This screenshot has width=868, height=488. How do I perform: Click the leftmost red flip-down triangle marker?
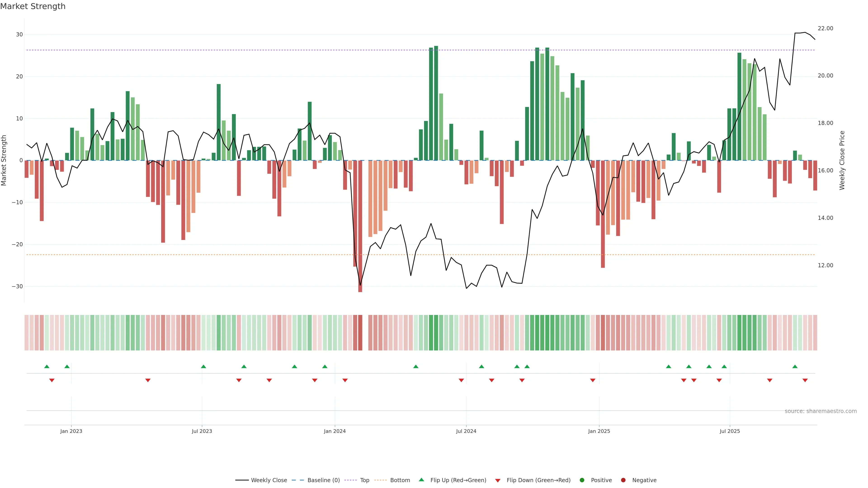tap(52, 380)
